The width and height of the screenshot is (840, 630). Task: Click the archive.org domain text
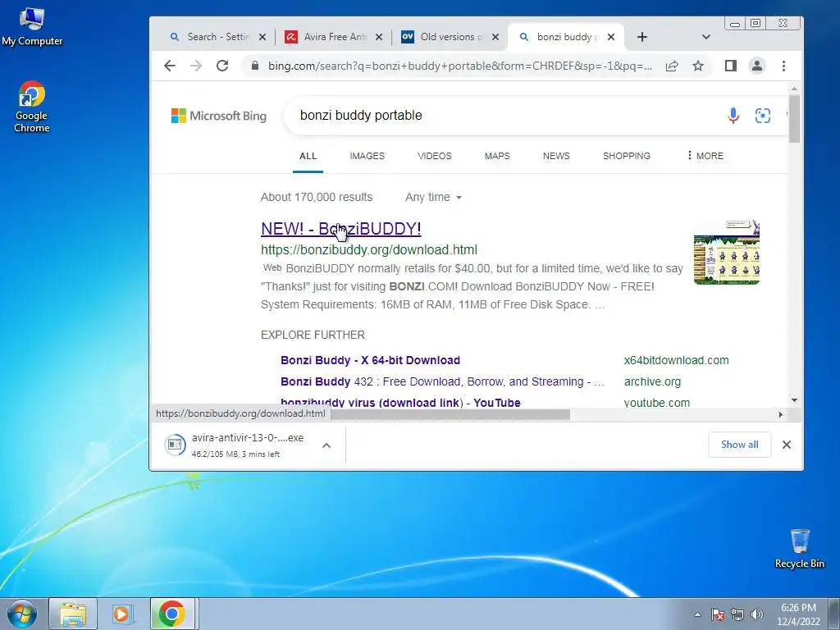652,381
